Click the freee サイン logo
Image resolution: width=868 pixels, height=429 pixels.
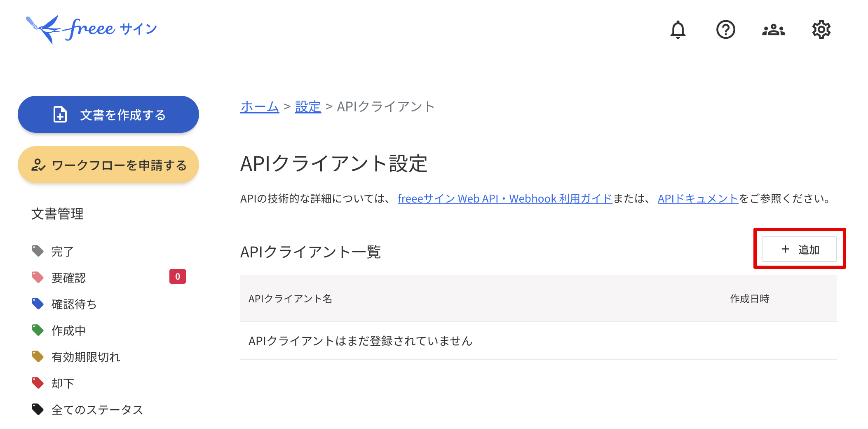pos(91,29)
